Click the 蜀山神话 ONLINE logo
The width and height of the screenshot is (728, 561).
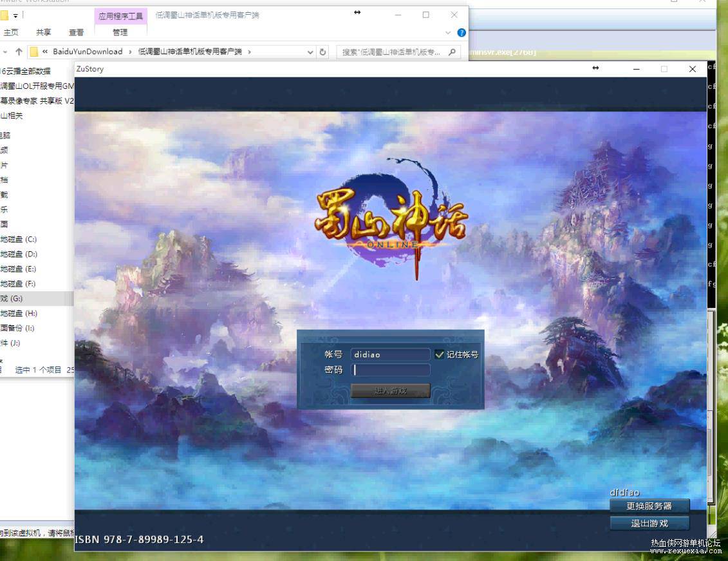click(391, 218)
